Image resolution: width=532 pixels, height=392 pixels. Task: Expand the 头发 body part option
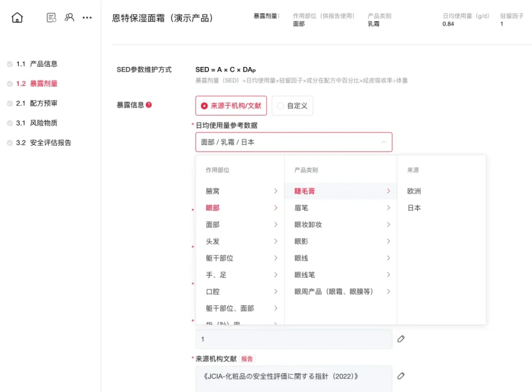point(241,241)
